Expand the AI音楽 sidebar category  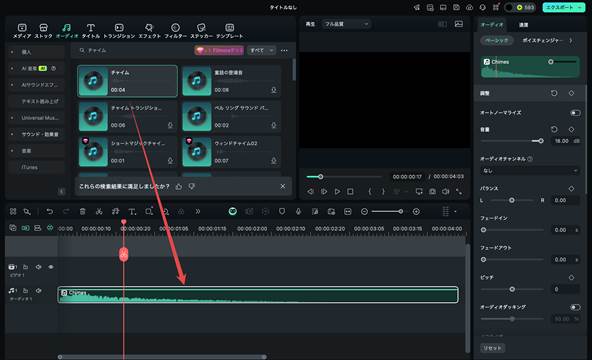pos(12,68)
